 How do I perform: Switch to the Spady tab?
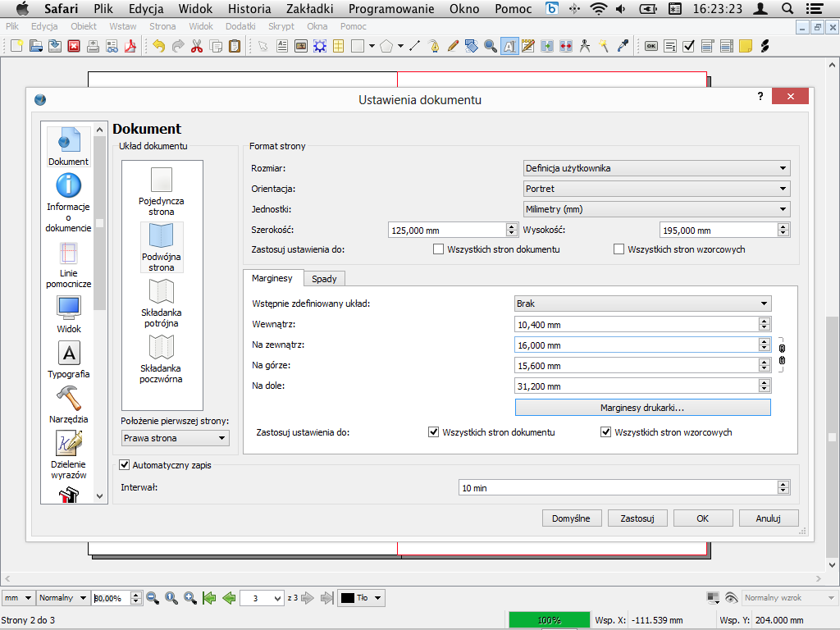[x=324, y=279]
